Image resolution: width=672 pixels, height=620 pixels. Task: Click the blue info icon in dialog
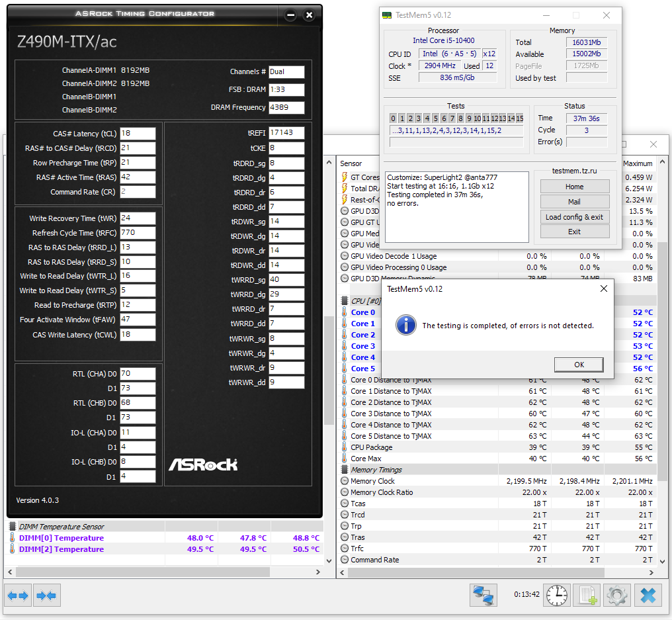point(406,325)
